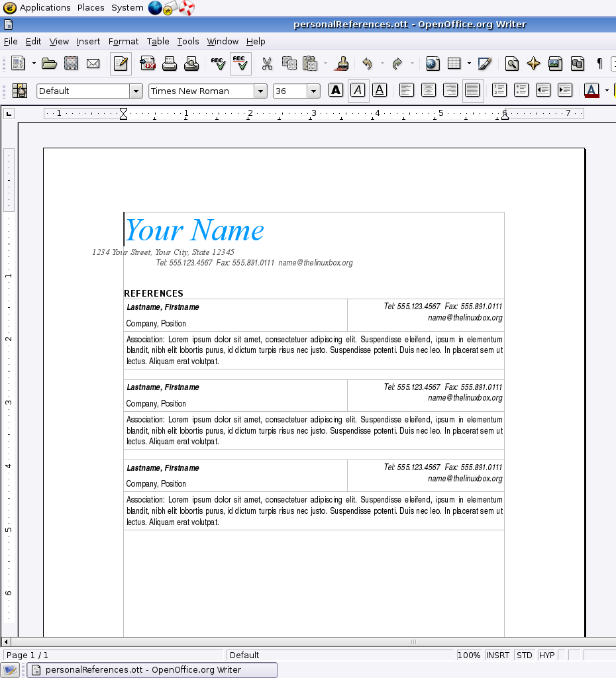This screenshot has height=678, width=616.
Task: Redo action arrow icon
Action: [397, 64]
